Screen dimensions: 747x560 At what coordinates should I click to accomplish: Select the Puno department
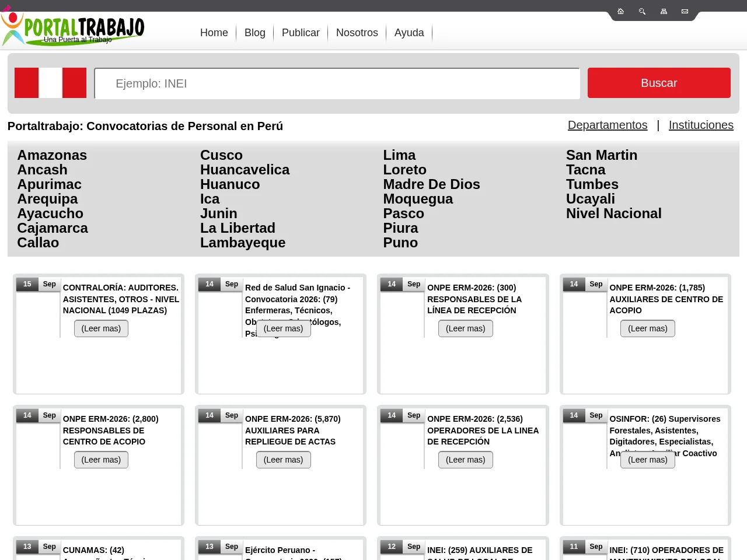click(x=400, y=243)
